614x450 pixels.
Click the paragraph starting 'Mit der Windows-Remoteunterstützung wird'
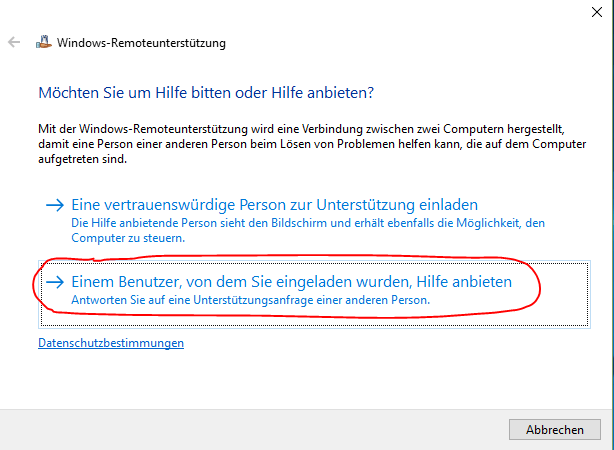coord(312,144)
